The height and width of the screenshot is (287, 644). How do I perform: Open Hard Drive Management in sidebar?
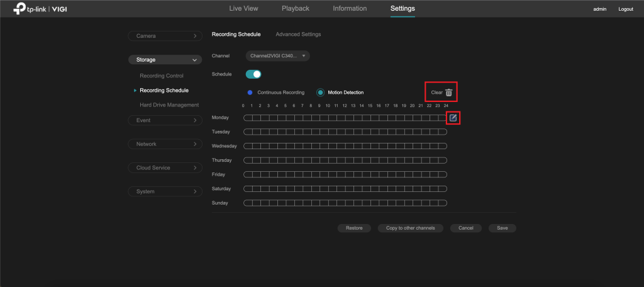point(169,105)
